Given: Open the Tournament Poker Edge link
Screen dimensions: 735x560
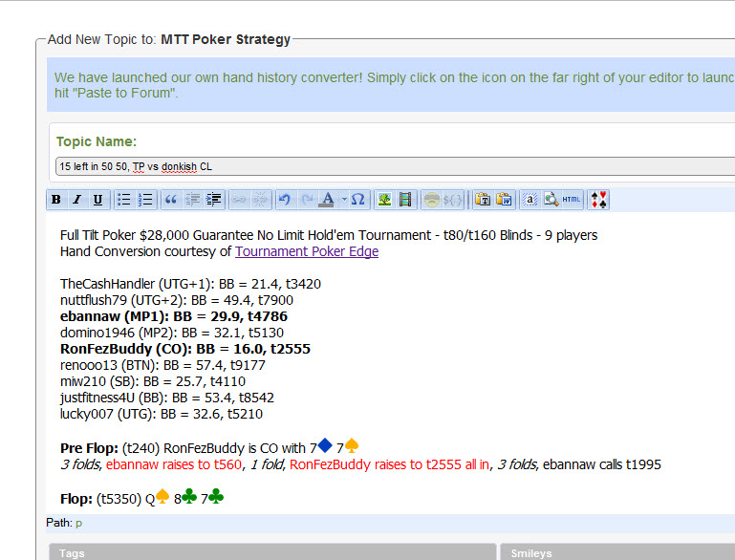Looking at the screenshot, I should [x=307, y=251].
